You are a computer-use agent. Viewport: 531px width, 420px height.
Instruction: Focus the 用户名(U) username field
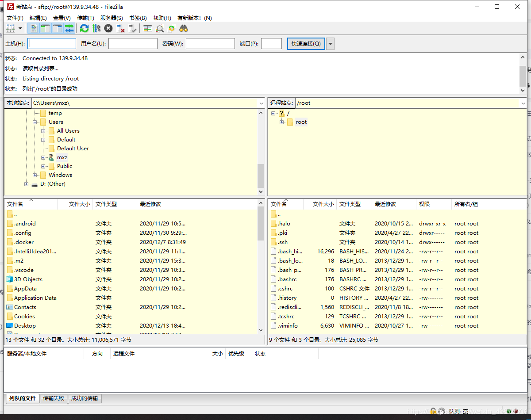[133, 43]
